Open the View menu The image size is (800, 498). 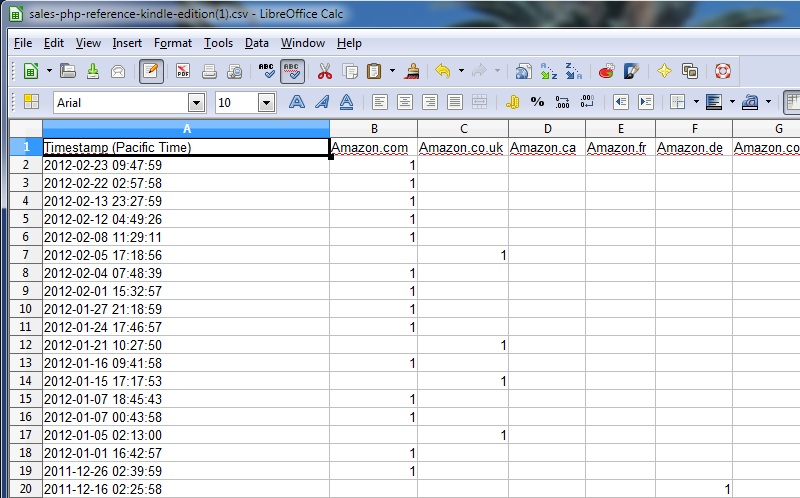coord(88,43)
